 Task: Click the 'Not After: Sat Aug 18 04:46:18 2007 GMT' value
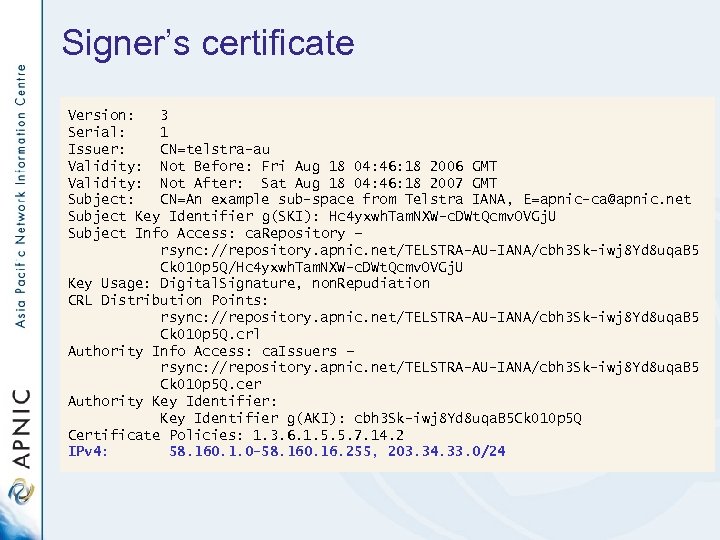[328, 183]
